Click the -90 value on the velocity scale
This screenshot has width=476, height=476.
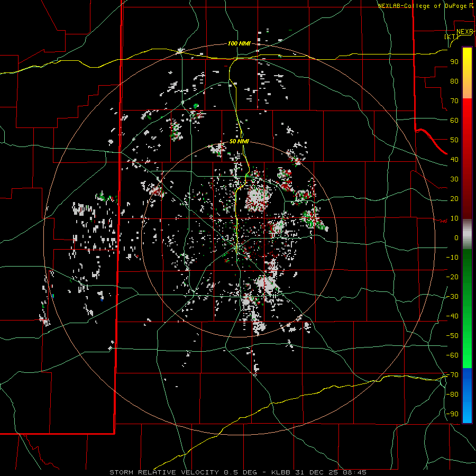tap(452, 414)
